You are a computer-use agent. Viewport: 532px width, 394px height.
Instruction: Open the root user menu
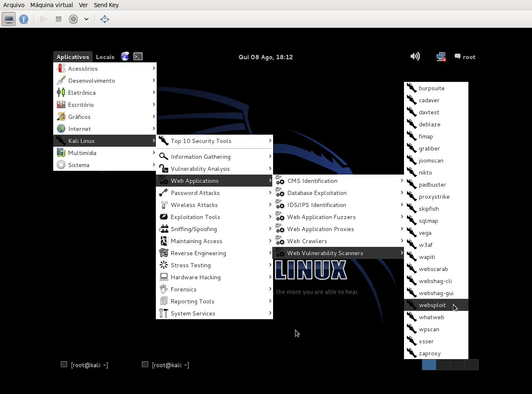[465, 57]
